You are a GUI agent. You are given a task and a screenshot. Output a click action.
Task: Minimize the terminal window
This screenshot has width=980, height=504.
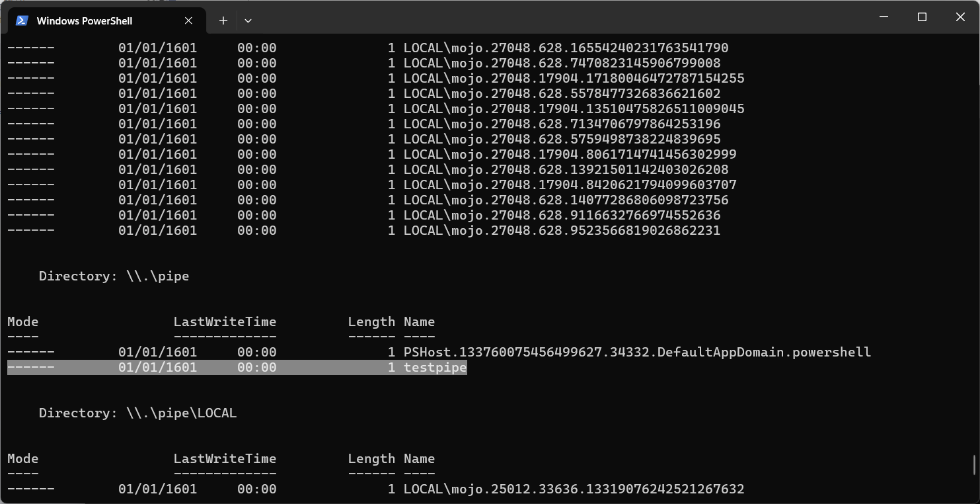884,17
